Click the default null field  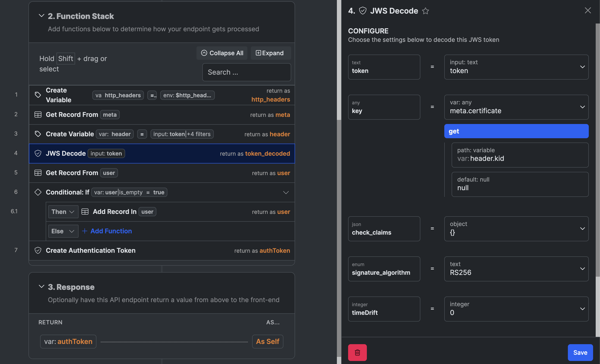[520, 184]
